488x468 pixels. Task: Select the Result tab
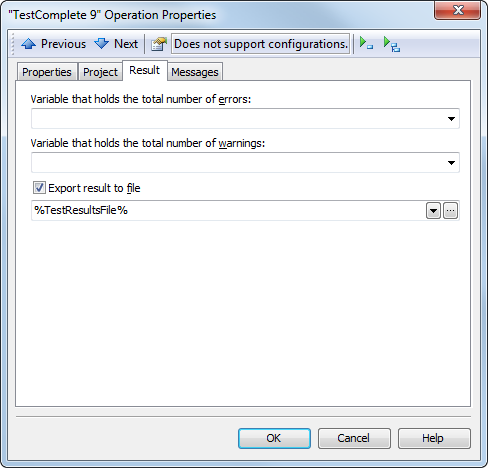(x=145, y=70)
